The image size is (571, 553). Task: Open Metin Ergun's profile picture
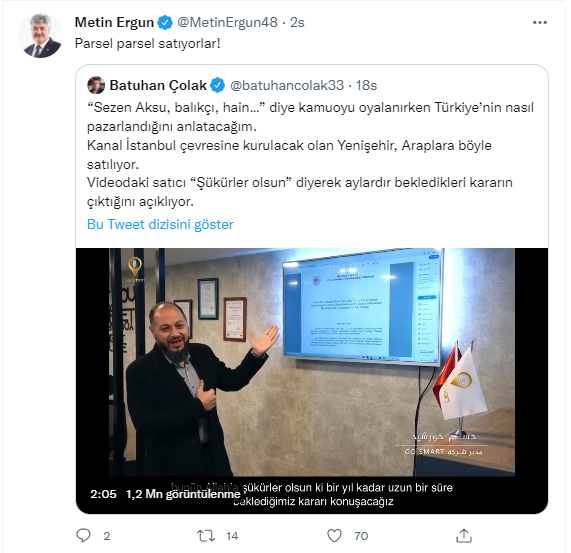tap(40, 36)
